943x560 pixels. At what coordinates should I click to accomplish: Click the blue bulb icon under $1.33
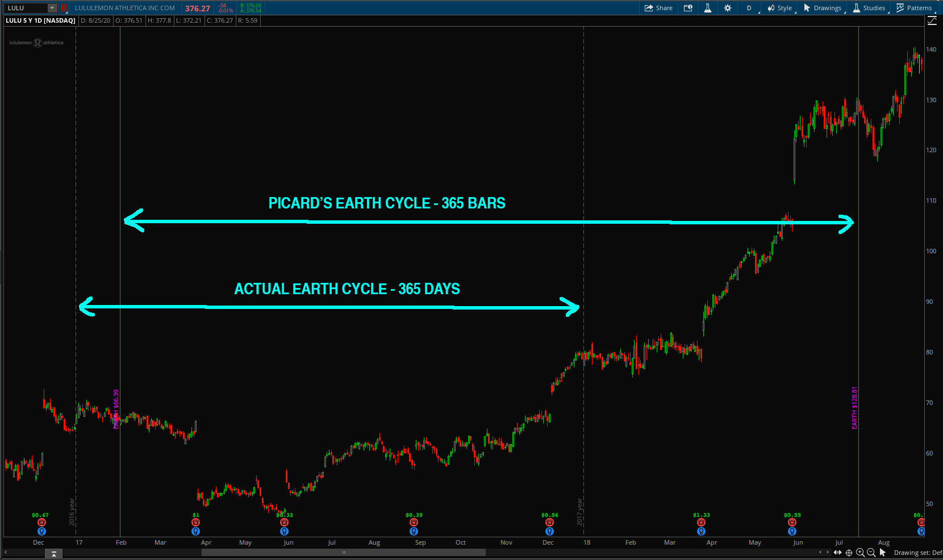(701, 532)
